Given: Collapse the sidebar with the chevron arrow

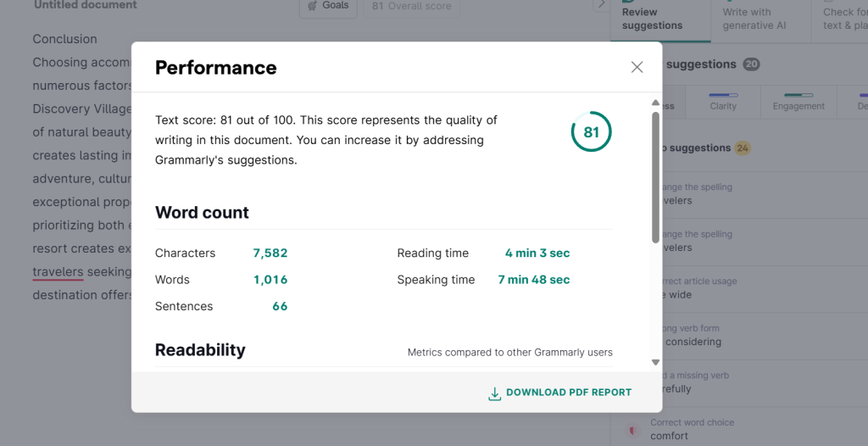Looking at the screenshot, I should click(x=601, y=4).
